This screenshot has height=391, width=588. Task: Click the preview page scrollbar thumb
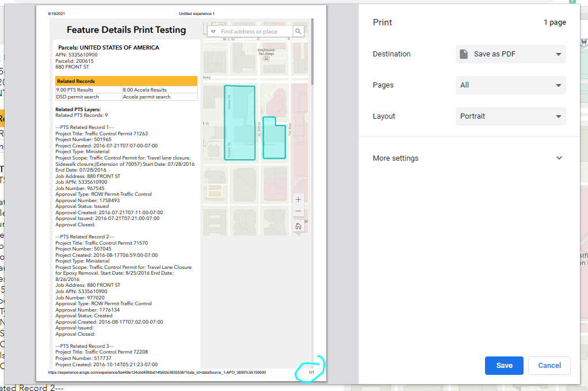pyautogui.click(x=312, y=51)
